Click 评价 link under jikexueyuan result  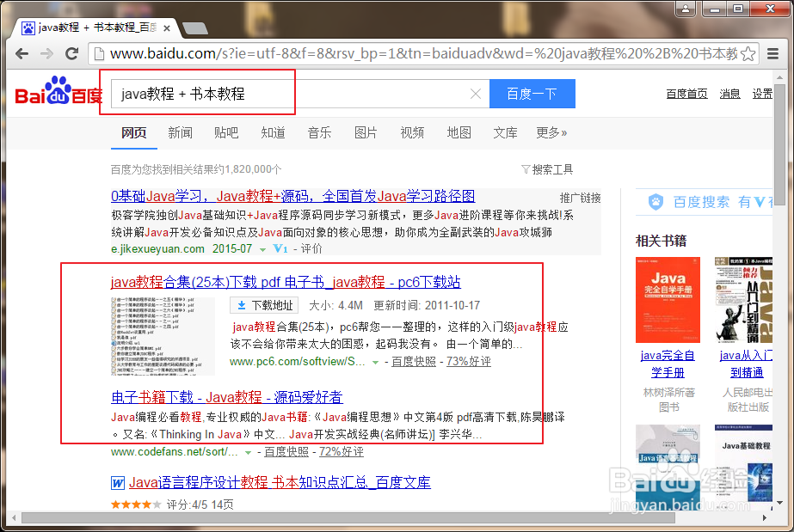tap(311, 248)
